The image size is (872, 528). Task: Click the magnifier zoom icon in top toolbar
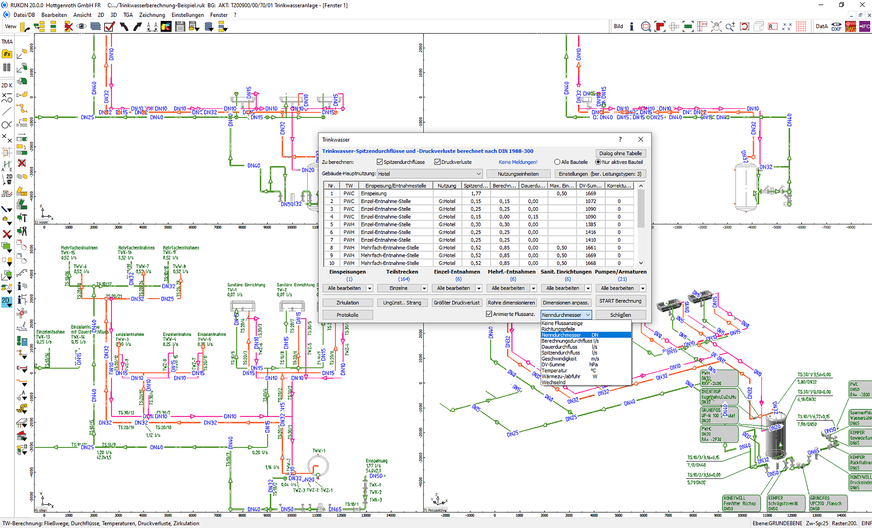(648, 27)
